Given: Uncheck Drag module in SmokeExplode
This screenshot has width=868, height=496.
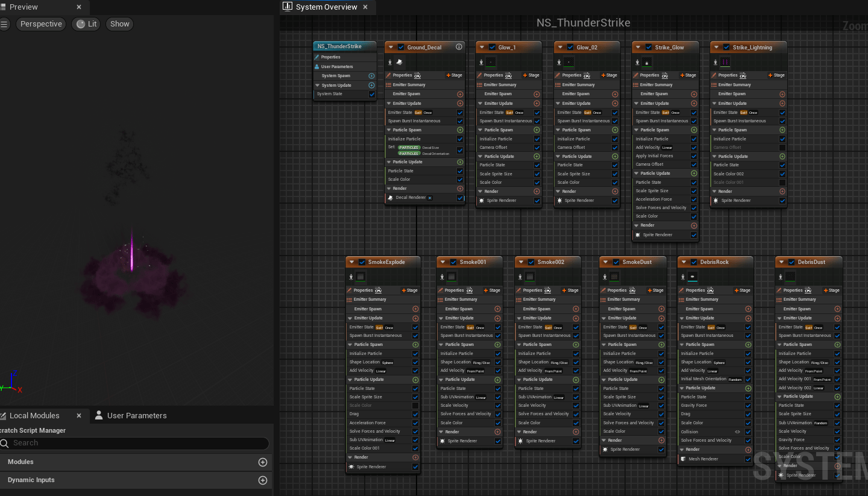Looking at the screenshot, I should 415,414.
